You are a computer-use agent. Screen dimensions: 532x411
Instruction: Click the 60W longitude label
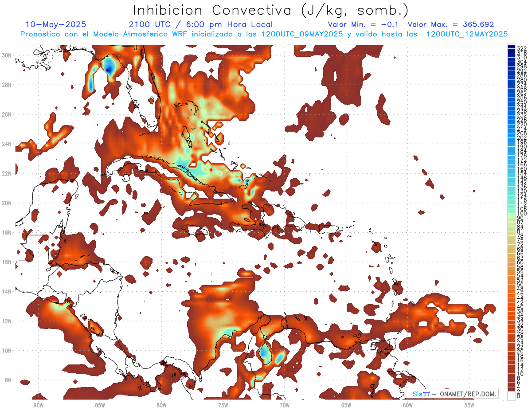tap(408, 405)
